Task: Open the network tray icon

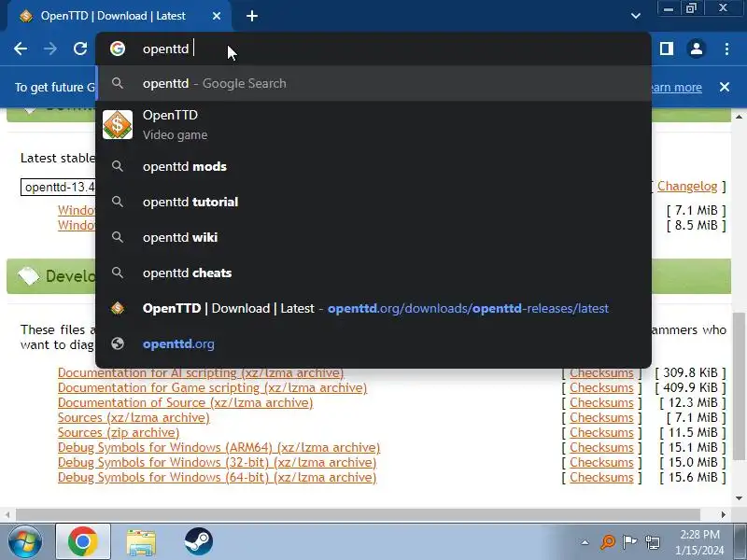Action: point(652,542)
